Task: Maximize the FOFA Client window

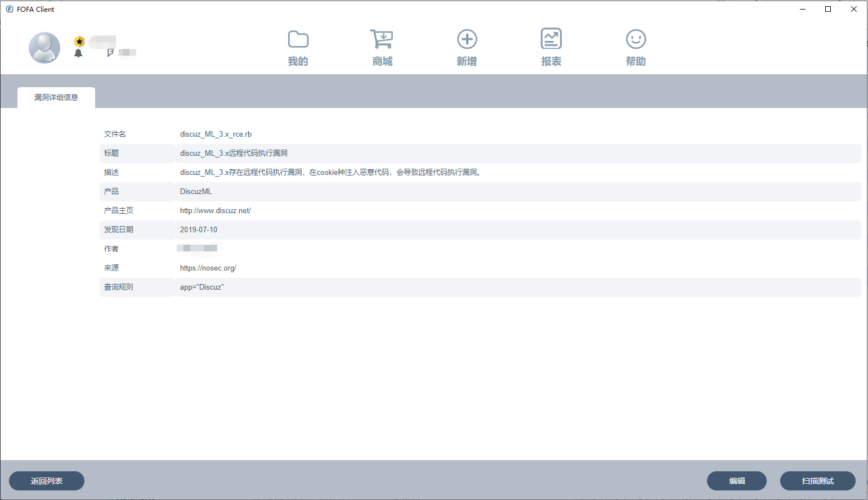Action: pyautogui.click(x=828, y=9)
